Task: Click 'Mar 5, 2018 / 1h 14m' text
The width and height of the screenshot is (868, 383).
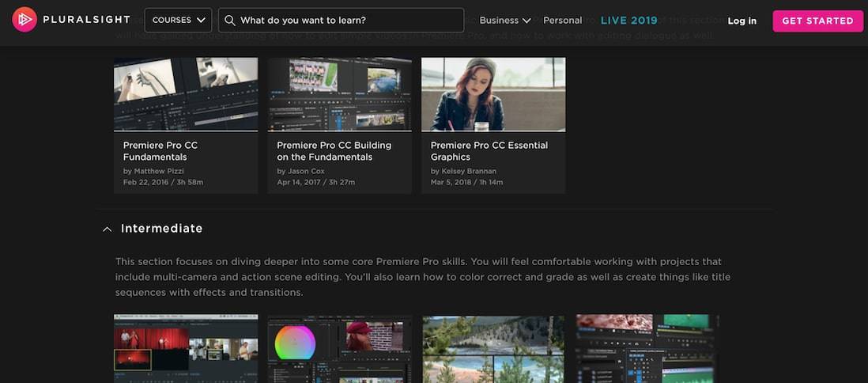Action: 466,182
